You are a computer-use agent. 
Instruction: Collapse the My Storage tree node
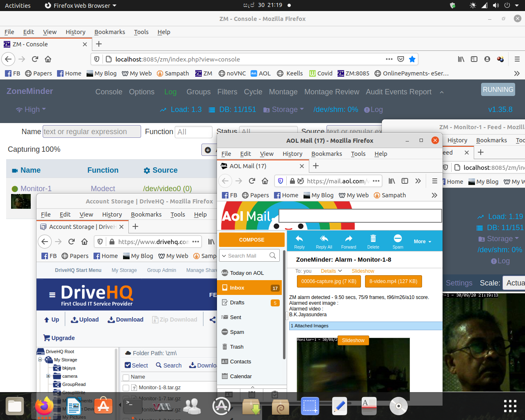coord(40,360)
